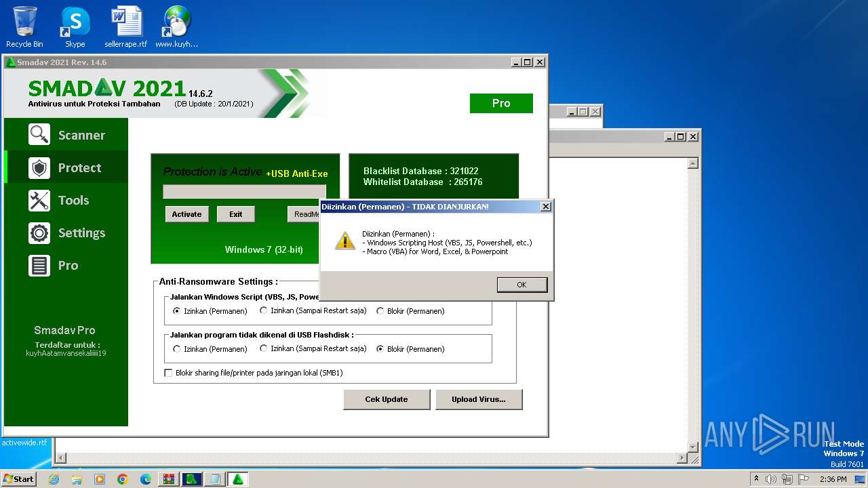Viewport: 868px width, 488px height.
Task: Switch to Notepad taskbar item
Action: click(x=215, y=479)
